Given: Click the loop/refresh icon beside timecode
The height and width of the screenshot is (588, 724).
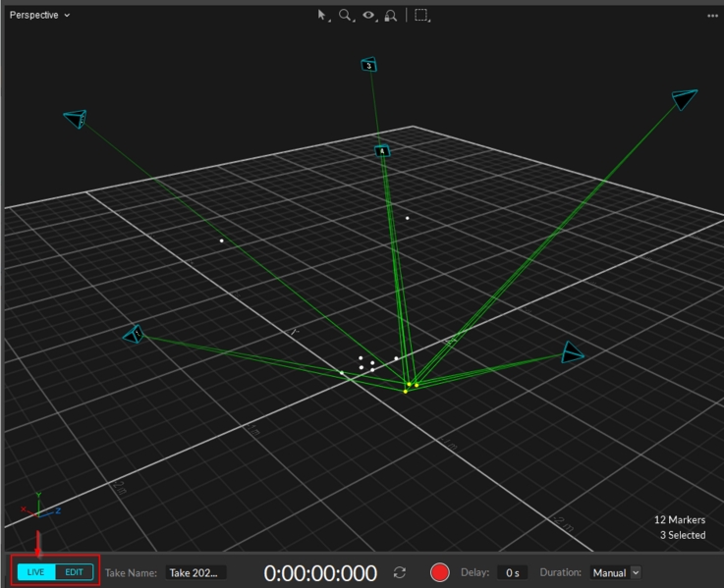Looking at the screenshot, I should coord(400,572).
